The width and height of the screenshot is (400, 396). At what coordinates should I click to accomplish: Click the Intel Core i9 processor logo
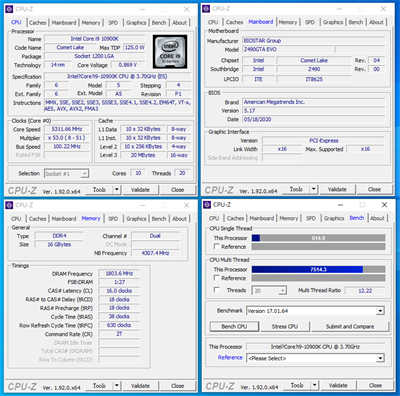coord(170,52)
